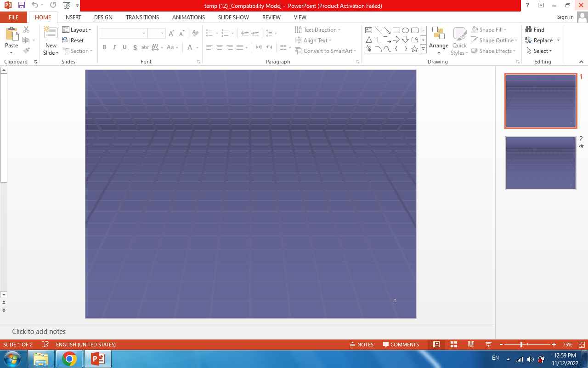Toggle the Comments pane in the status bar

tap(401, 345)
